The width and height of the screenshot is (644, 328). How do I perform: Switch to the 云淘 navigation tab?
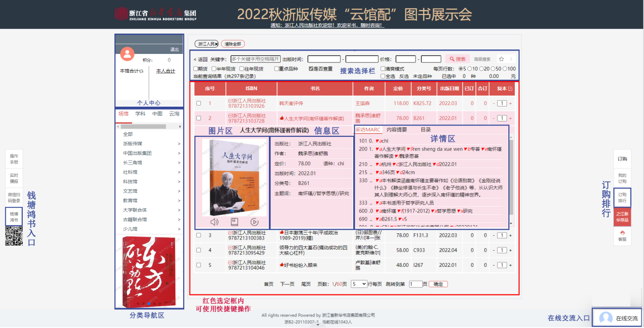pos(174,114)
